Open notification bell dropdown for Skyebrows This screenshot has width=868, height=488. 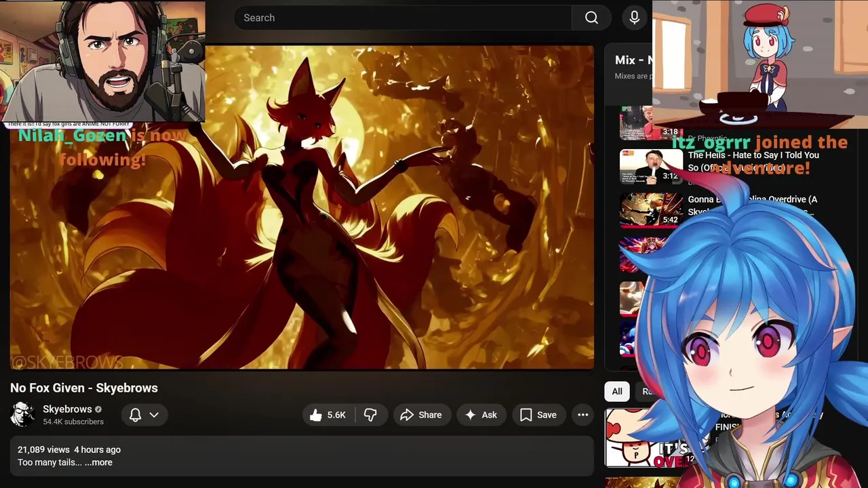[x=144, y=415]
